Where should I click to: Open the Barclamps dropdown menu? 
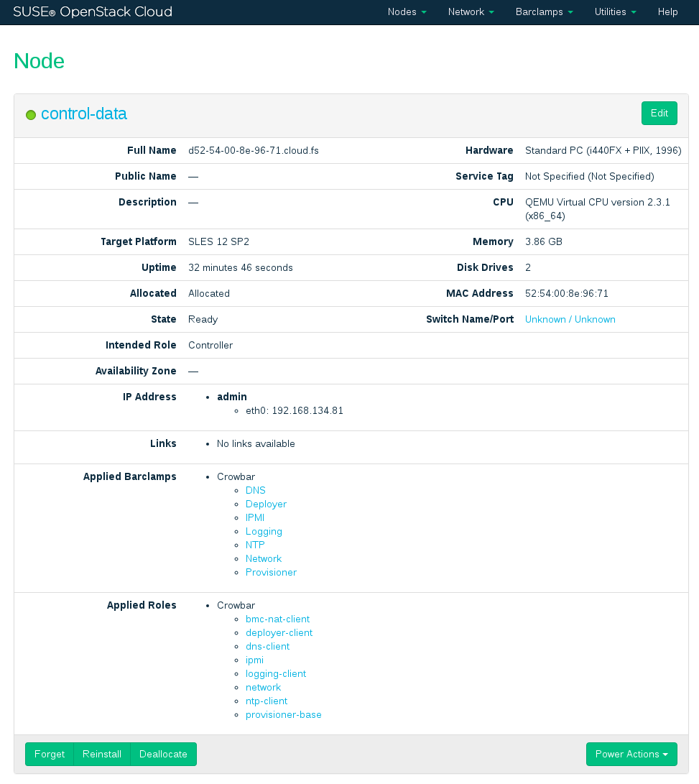click(x=544, y=12)
